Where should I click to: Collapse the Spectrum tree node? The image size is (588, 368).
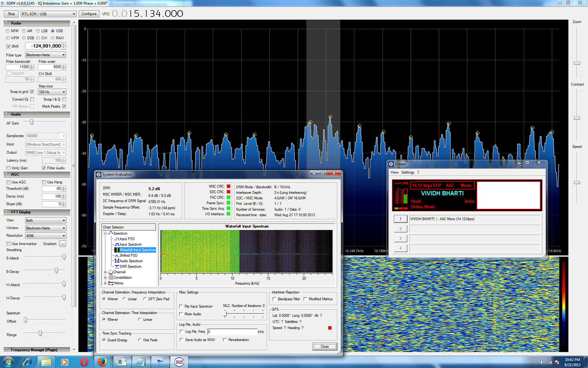click(105, 233)
